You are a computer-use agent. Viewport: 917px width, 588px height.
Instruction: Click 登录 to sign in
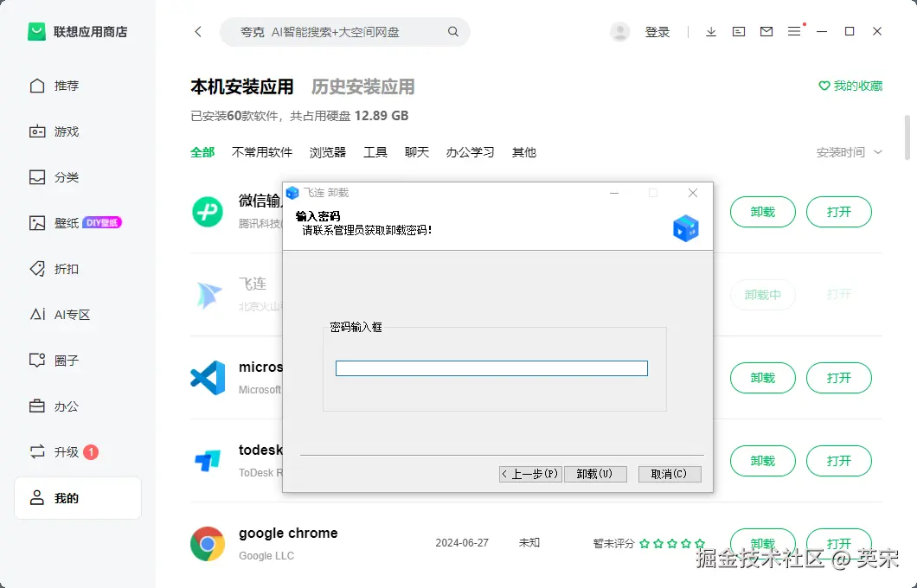657,32
